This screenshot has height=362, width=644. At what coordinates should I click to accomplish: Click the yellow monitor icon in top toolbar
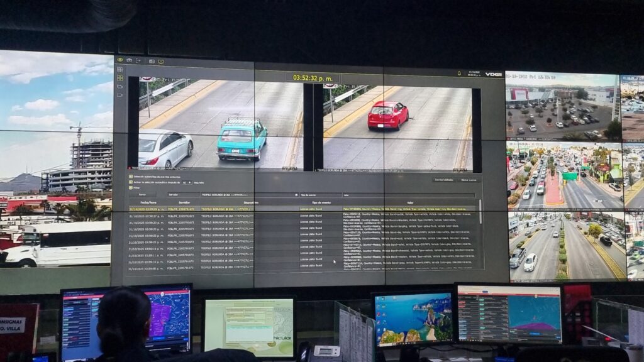coord(161,61)
